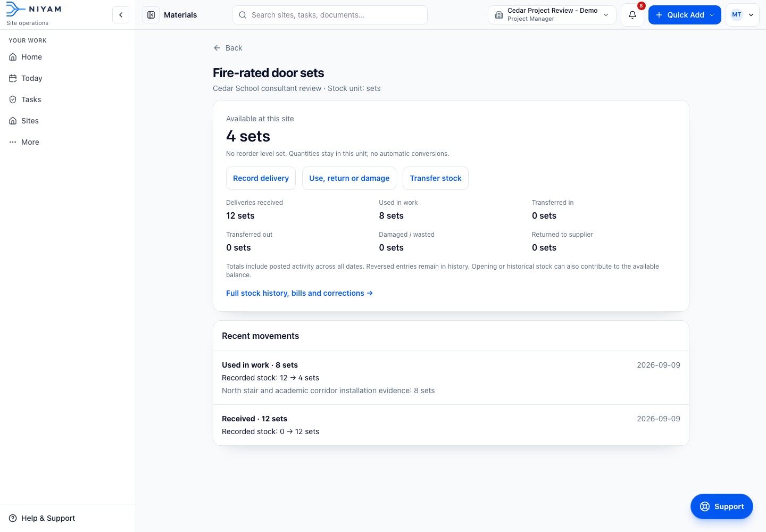Viewport: 766px width, 532px height.
Task: Click the project building icon in switcher
Action: pos(499,15)
